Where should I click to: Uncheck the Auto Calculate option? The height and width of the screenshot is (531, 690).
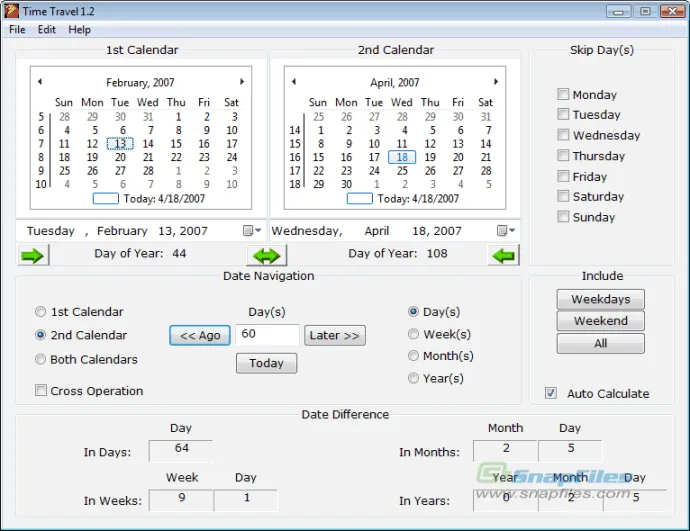(551, 393)
